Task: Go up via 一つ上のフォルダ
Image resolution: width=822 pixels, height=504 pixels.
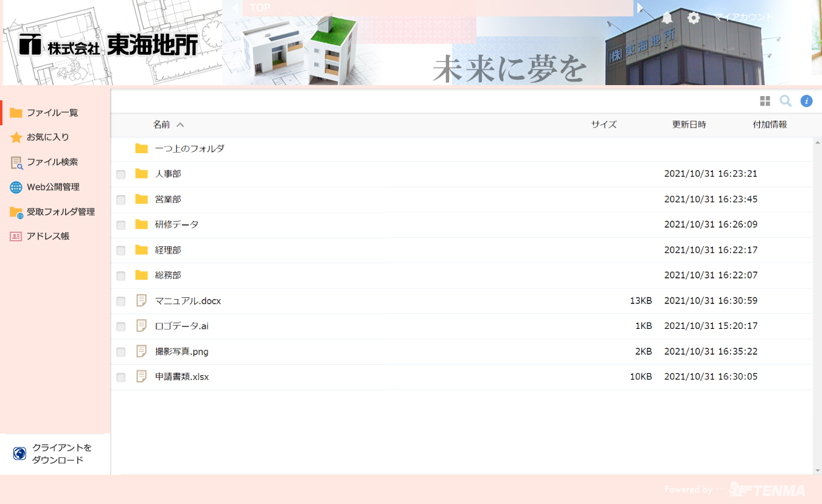Action: 190,148
